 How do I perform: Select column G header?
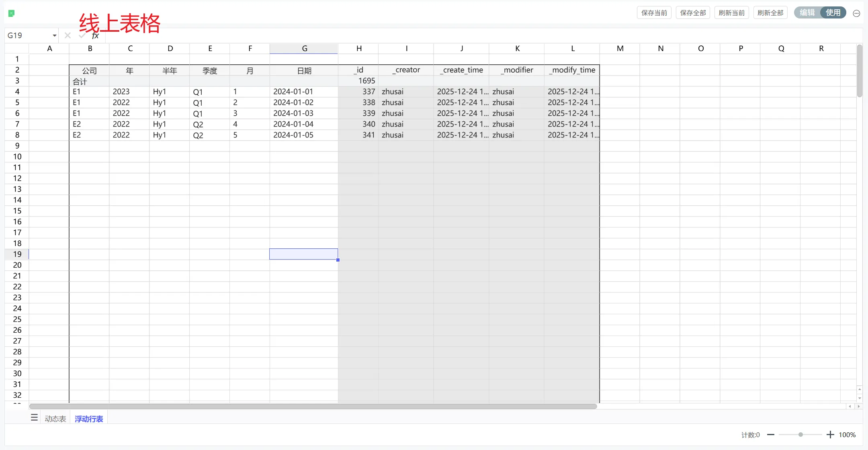304,49
